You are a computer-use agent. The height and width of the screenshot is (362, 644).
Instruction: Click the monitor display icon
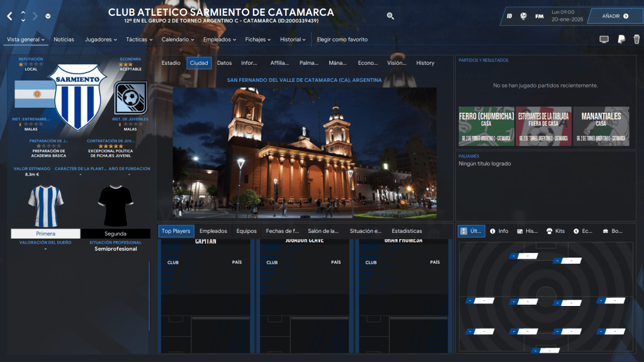coord(604,40)
